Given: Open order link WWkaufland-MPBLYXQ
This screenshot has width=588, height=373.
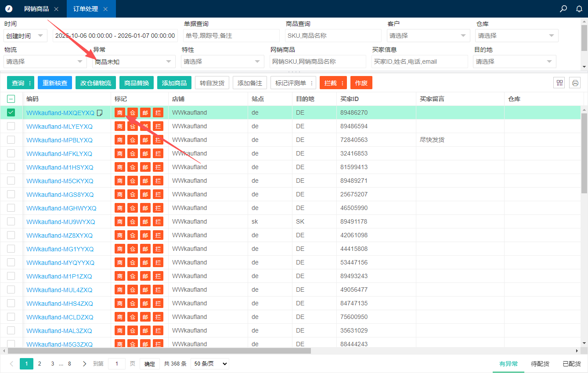Looking at the screenshot, I should coord(59,140).
